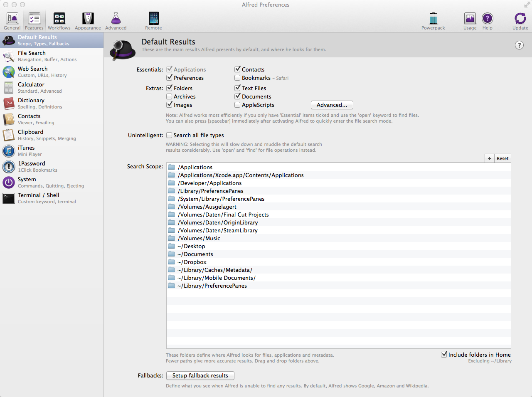Click the Reset button above search scope
This screenshot has height=397, width=532.
pyautogui.click(x=502, y=158)
